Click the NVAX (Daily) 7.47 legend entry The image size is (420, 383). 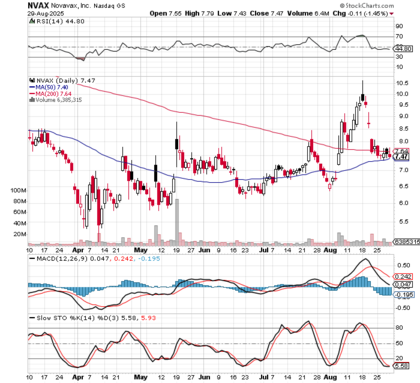[66, 81]
